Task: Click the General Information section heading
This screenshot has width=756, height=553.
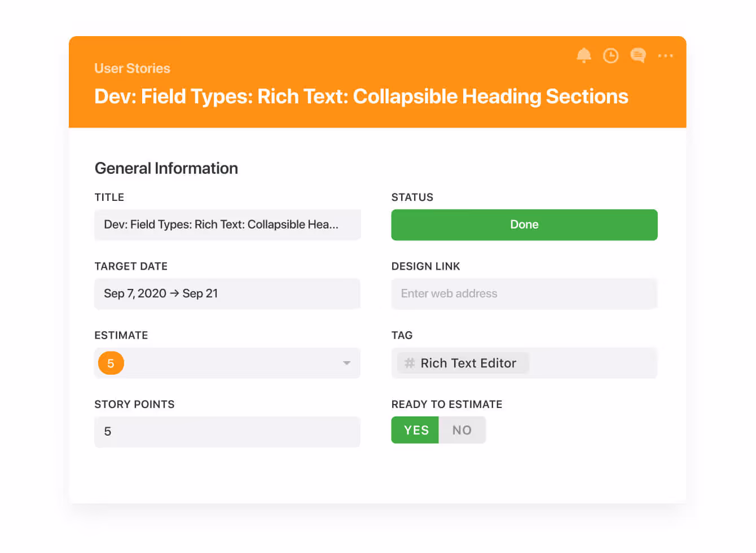Action: point(166,168)
